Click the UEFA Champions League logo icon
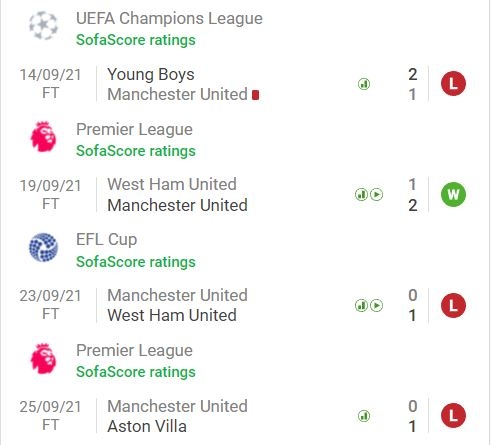Image resolution: width=492 pixels, height=445 pixels. (43, 26)
